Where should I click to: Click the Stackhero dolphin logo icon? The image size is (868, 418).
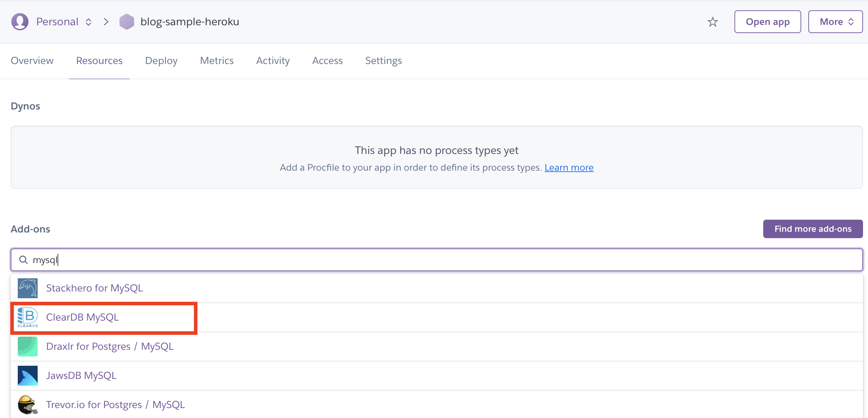click(x=28, y=288)
